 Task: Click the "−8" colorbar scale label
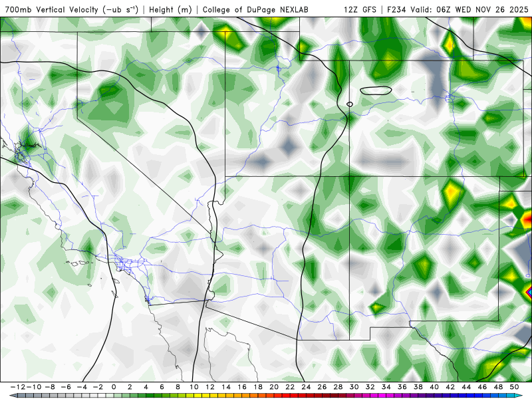tap(49, 387)
